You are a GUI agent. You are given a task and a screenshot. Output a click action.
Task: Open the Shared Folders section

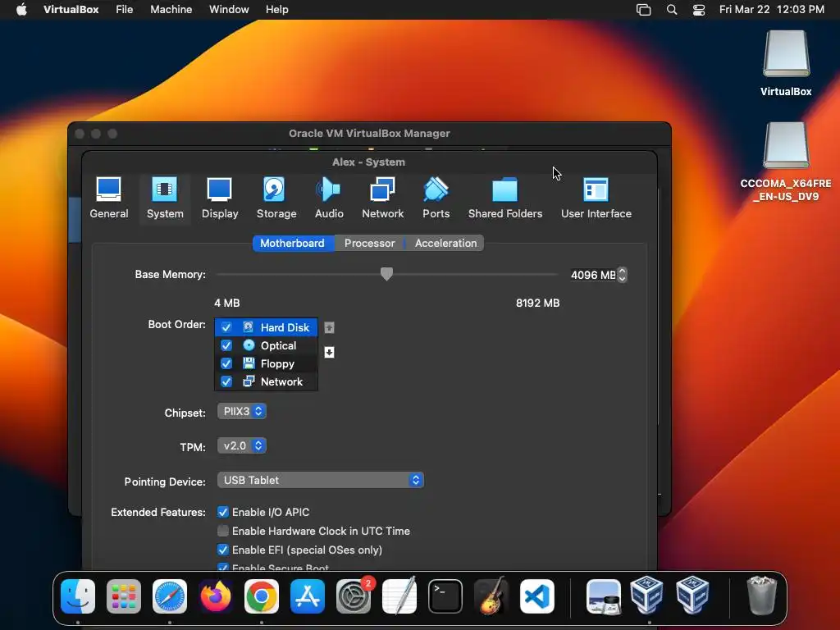(505, 199)
